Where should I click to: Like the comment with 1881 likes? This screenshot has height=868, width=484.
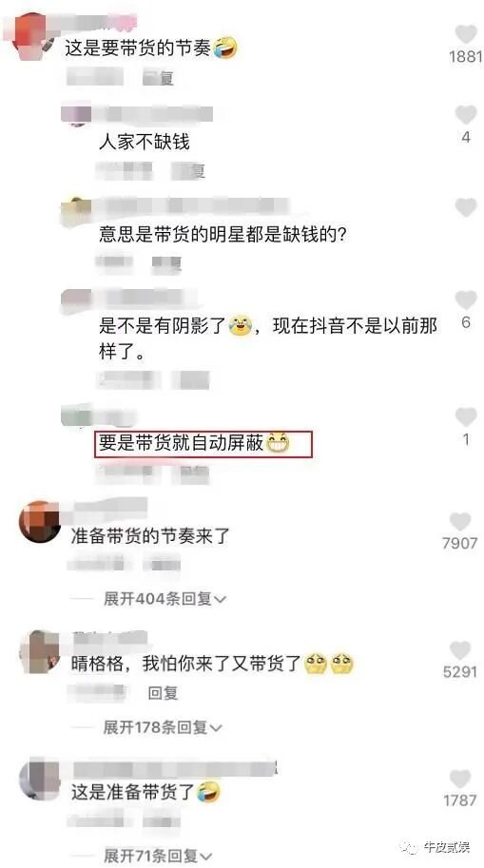pos(466,35)
